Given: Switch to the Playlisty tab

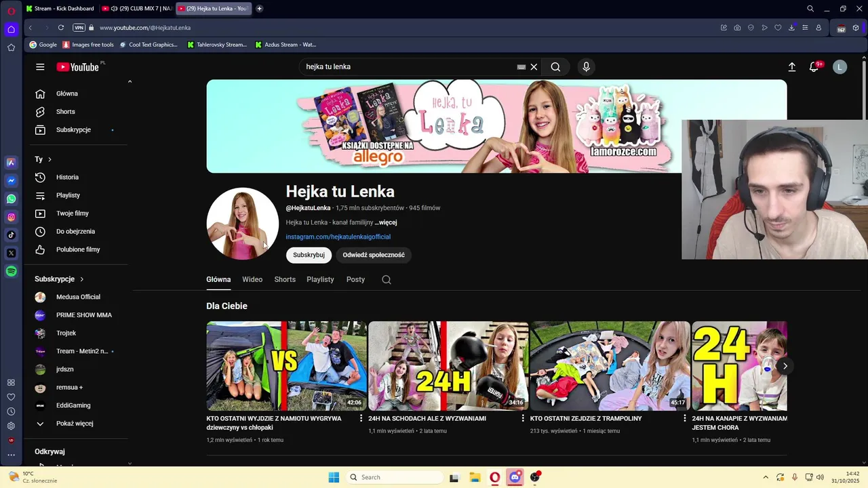Looking at the screenshot, I should [x=320, y=279].
